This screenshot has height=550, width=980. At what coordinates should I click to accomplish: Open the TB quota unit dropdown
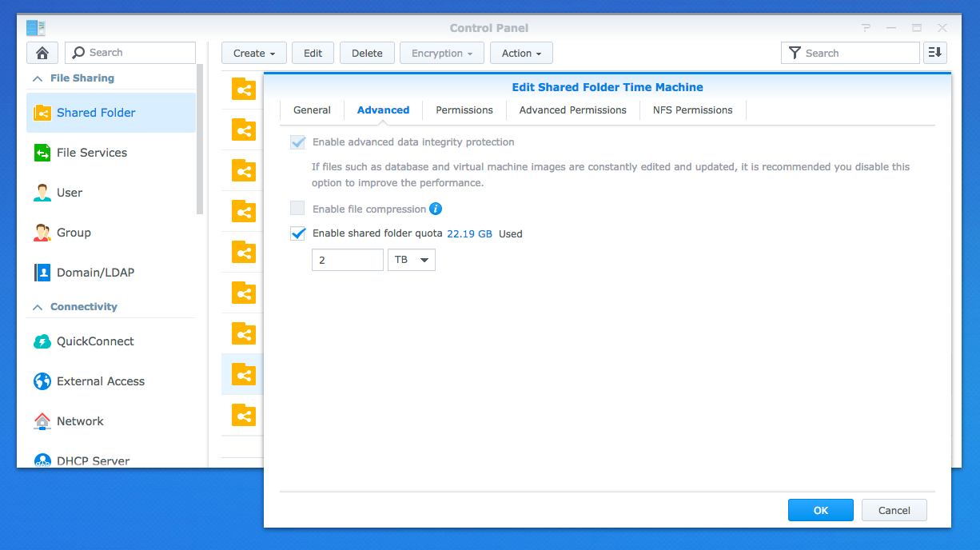412,260
